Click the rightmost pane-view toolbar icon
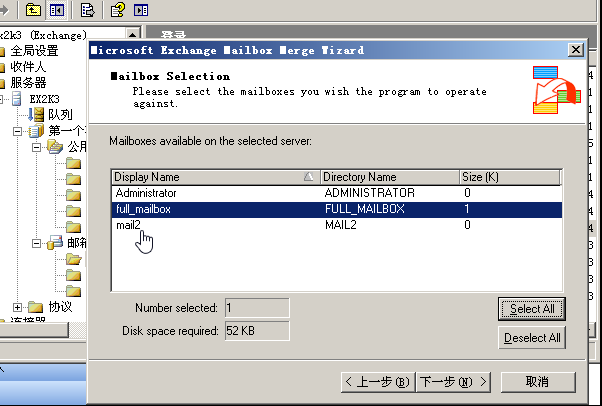Image resolution: width=602 pixels, height=406 pixels. (141, 10)
